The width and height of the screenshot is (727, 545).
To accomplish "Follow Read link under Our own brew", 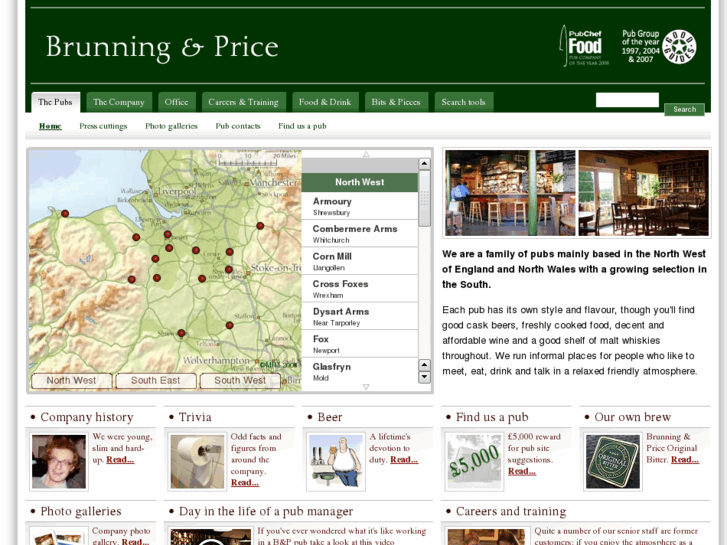I will [685, 460].
